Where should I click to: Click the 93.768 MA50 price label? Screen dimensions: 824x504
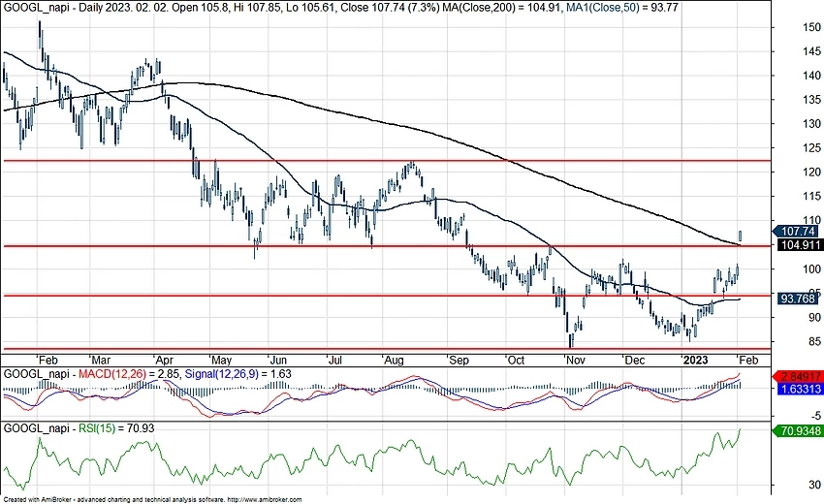pyautogui.click(x=798, y=299)
